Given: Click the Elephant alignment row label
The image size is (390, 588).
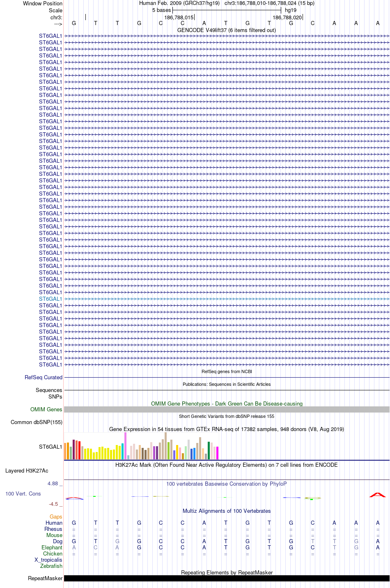Looking at the screenshot, I should pos(52,547).
